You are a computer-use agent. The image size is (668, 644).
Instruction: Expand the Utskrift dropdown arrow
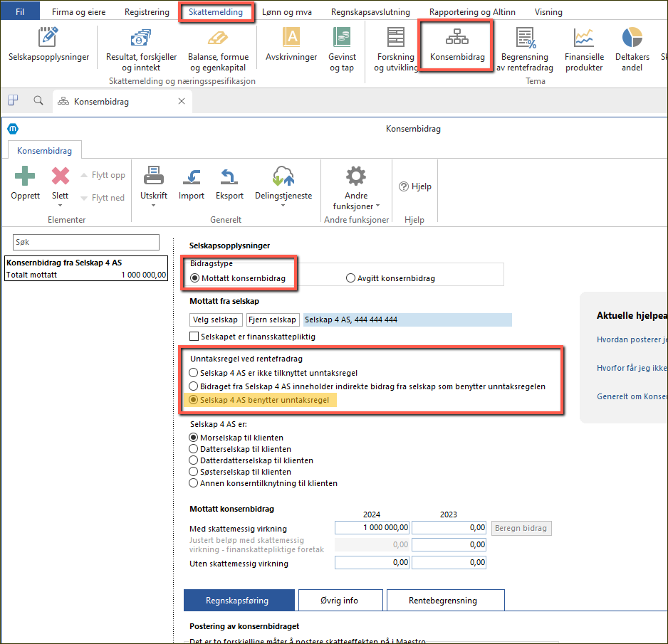pos(153,206)
